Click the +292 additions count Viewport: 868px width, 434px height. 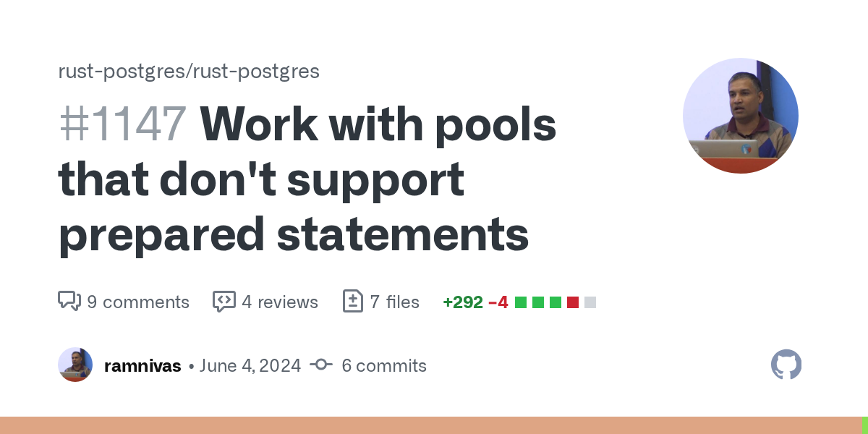463,302
